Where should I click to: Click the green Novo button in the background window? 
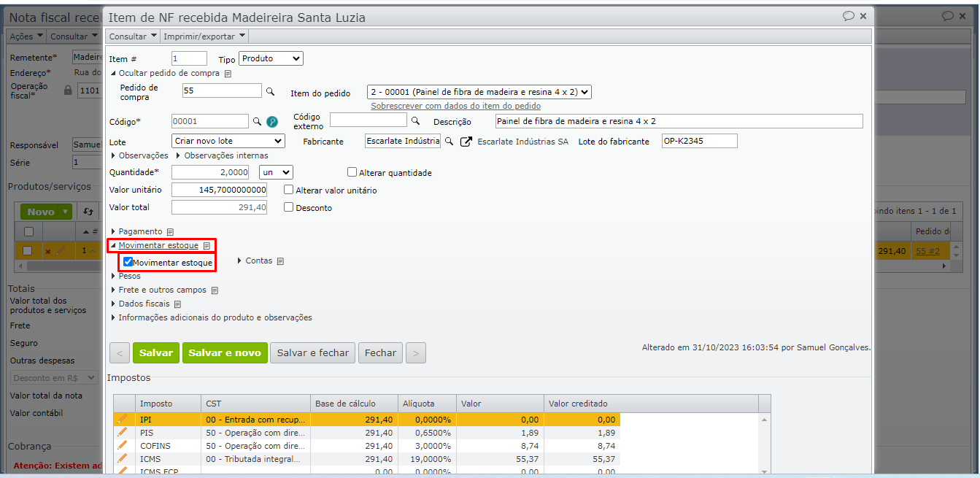(46, 212)
